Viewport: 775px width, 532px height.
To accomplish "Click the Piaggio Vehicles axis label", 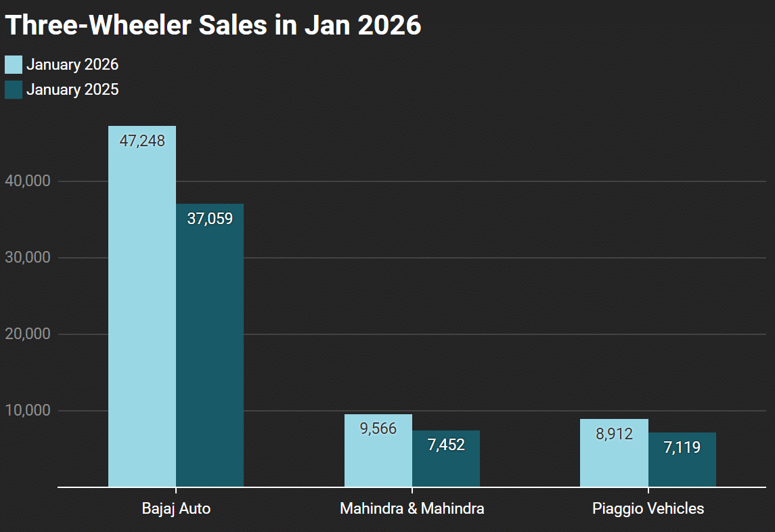I will tap(648, 509).
